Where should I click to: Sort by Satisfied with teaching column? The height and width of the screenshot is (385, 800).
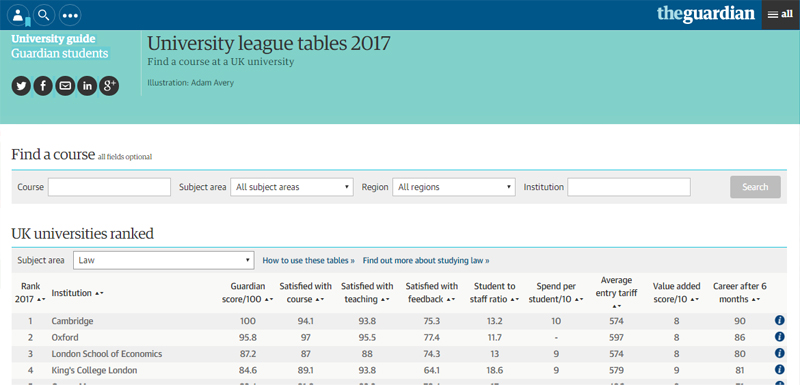[x=366, y=293]
